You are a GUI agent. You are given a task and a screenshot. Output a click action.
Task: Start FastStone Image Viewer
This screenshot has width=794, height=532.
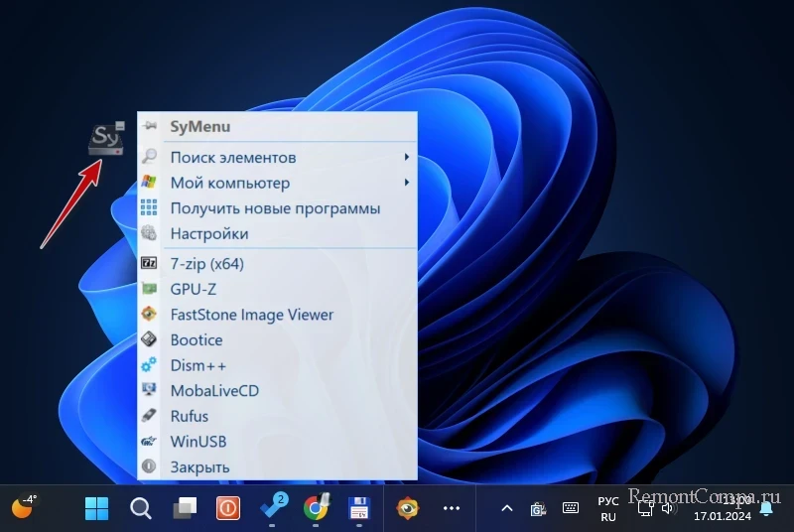(251, 315)
